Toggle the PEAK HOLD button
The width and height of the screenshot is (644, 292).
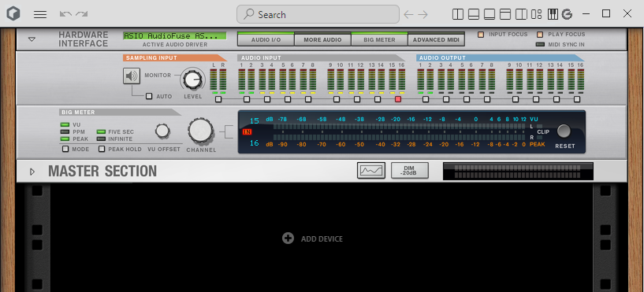[102, 149]
